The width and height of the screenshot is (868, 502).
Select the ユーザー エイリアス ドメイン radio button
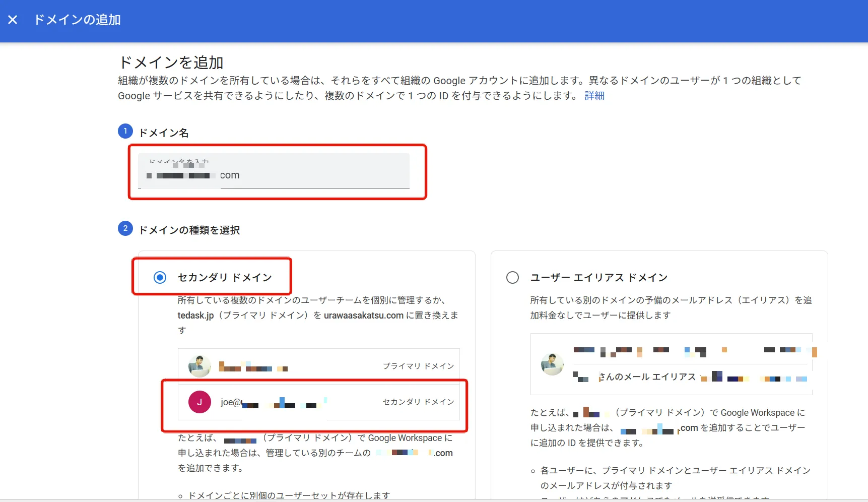pyautogui.click(x=512, y=277)
